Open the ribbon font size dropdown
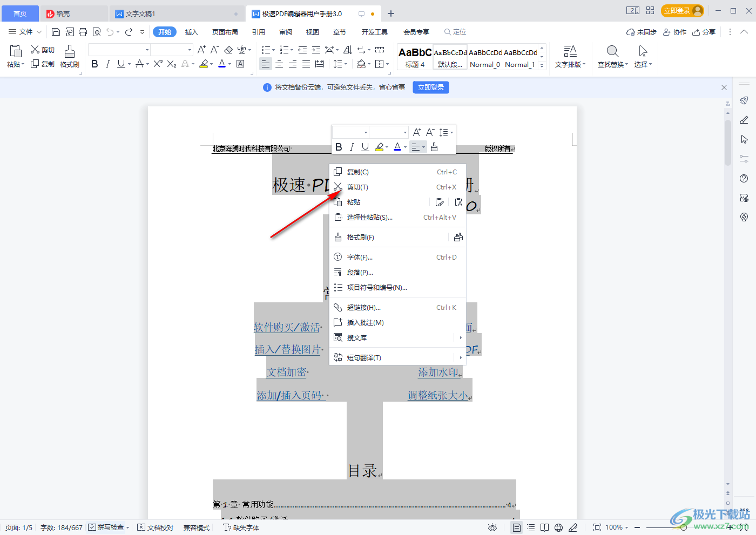 pyautogui.click(x=190, y=50)
